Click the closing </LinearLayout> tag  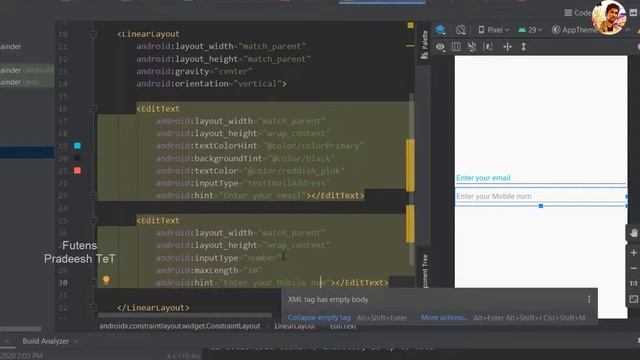[153, 308]
